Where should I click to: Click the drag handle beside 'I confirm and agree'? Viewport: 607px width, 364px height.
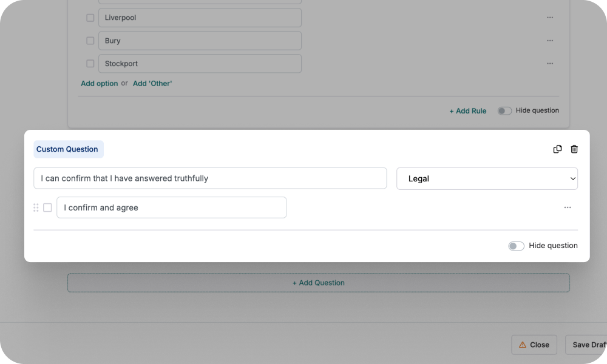(x=36, y=207)
